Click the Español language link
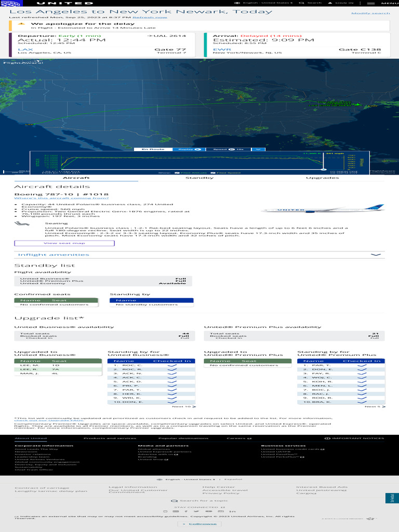This screenshot has height=532, width=399. tap(233, 480)
